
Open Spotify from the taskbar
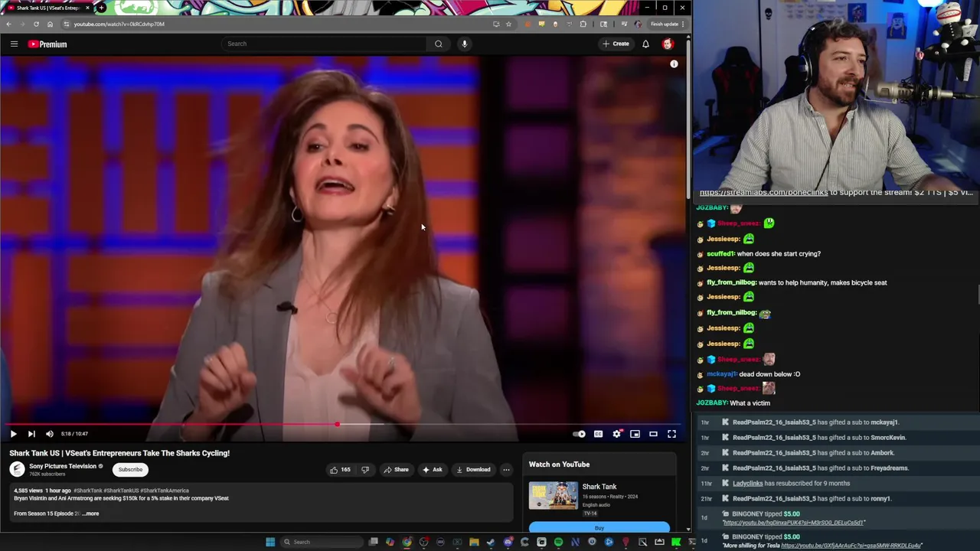tap(558, 542)
